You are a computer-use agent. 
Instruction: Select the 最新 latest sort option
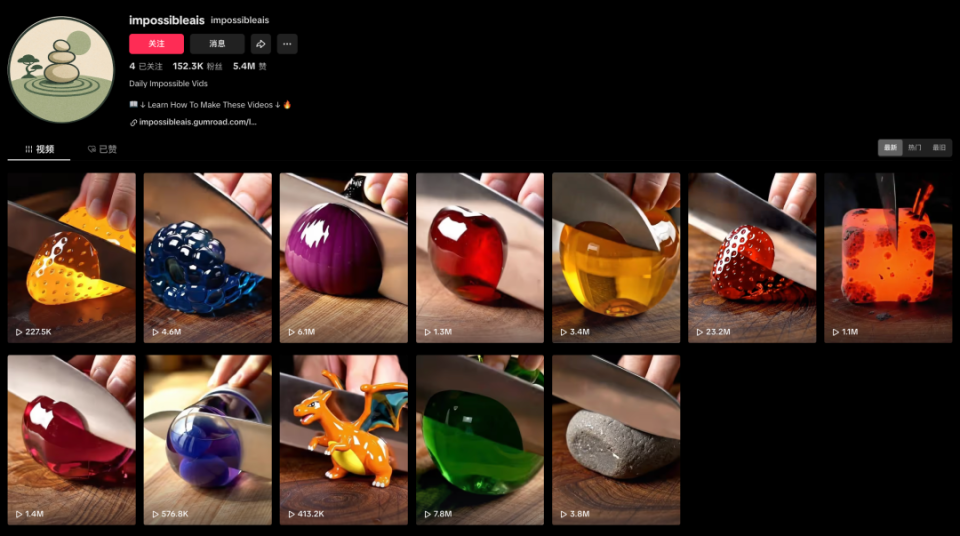pos(890,148)
